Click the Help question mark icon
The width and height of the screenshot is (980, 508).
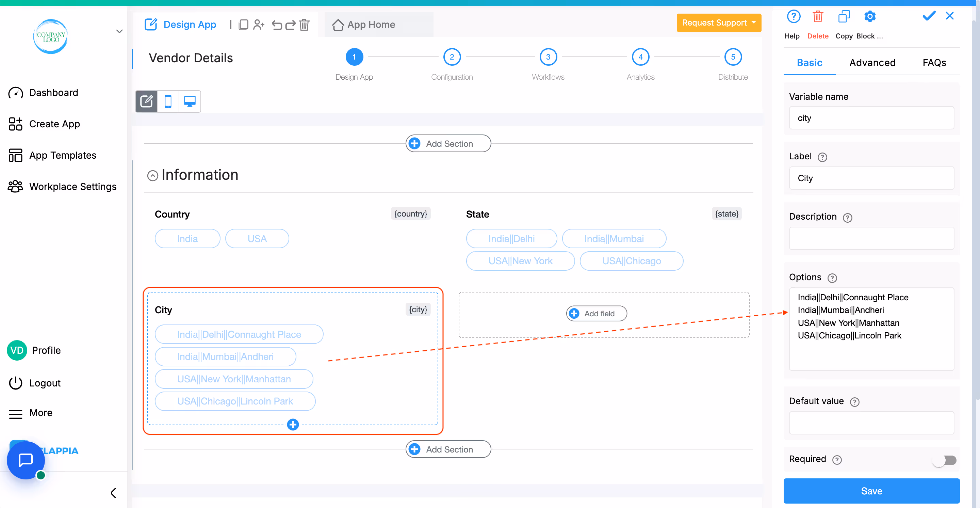[793, 17]
